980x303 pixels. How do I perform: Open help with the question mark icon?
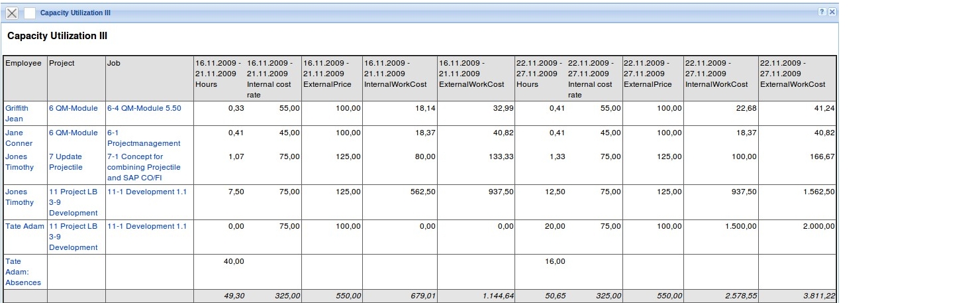(x=822, y=13)
